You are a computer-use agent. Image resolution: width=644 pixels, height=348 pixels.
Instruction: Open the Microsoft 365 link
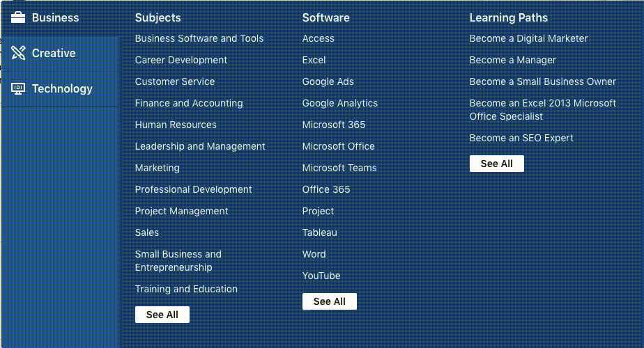[334, 125]
